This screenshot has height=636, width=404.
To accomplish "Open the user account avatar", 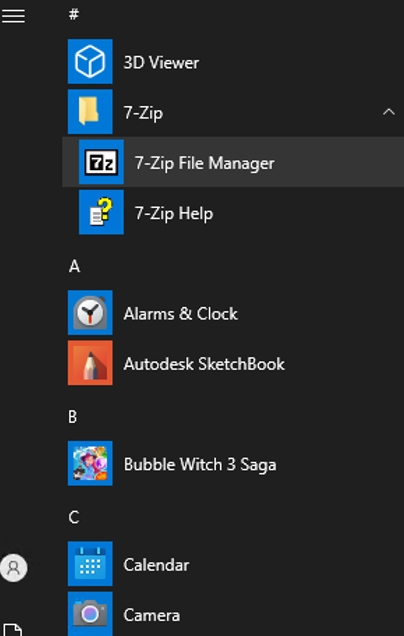I will point(14,568).
